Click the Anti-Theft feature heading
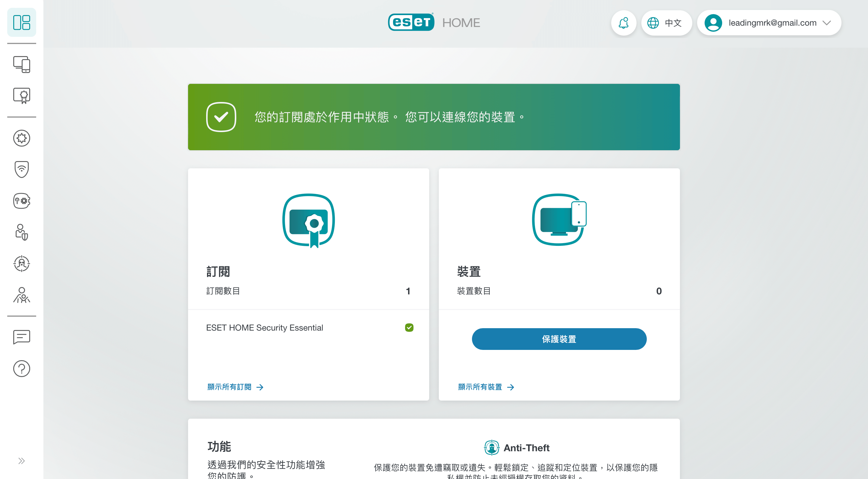Image resolution: width=868 pixels, height=479 pixels. coord(526,448)
